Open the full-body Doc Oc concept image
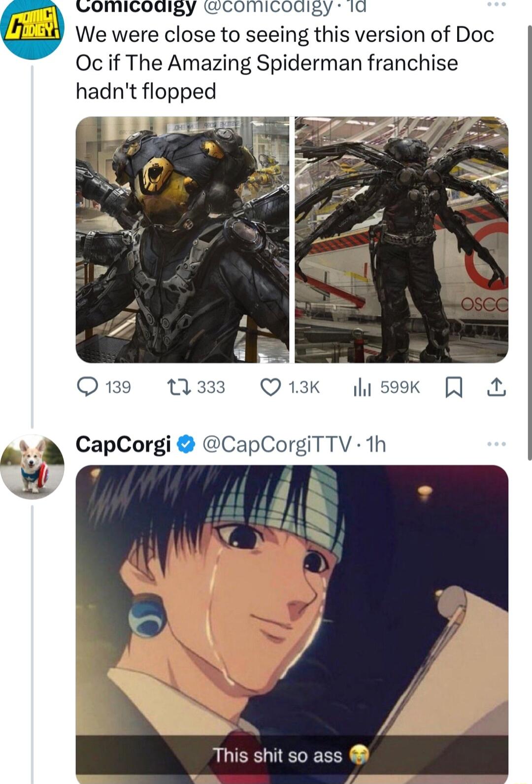This screenshot has height=784, width=532. tap(401, 239)
